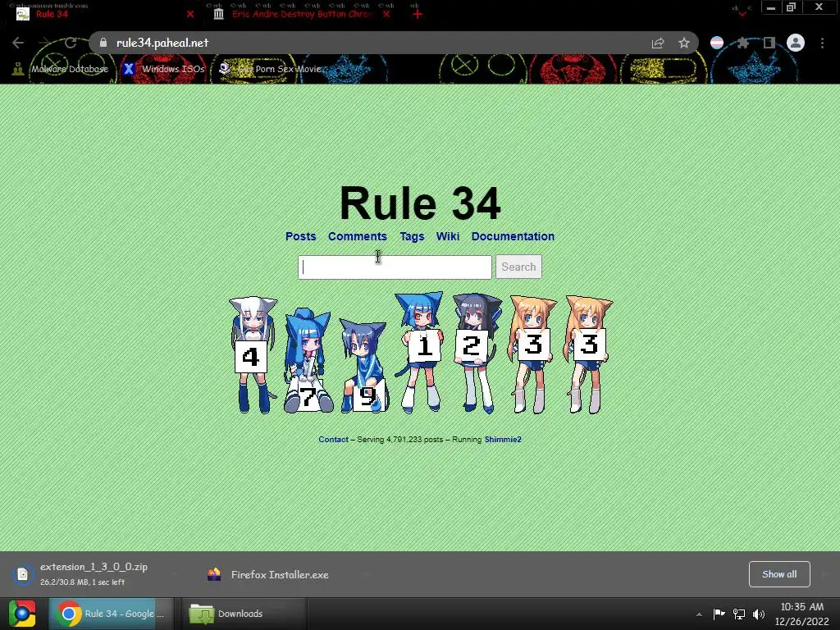Click the counter character holding sign 4
The image size is (840, 630).
click(x=253, y=354)
